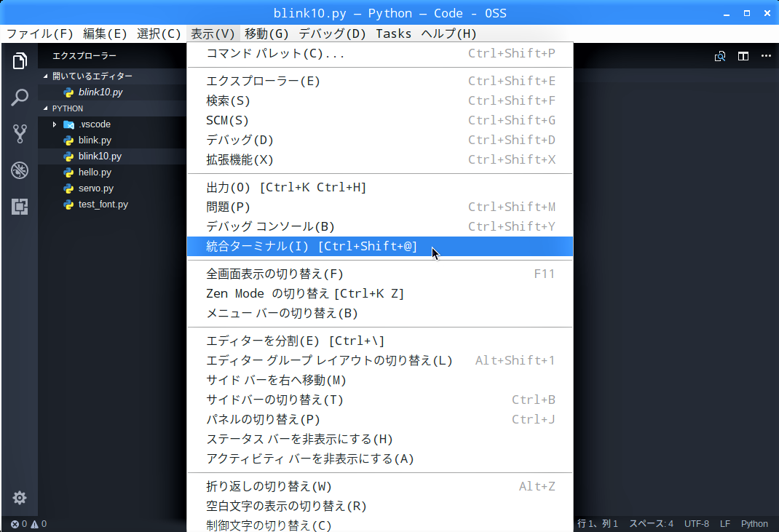The width and height of the screenshot is (779, 532).
Task: Split the editor with toolbar icon
Action: point(743,56)
